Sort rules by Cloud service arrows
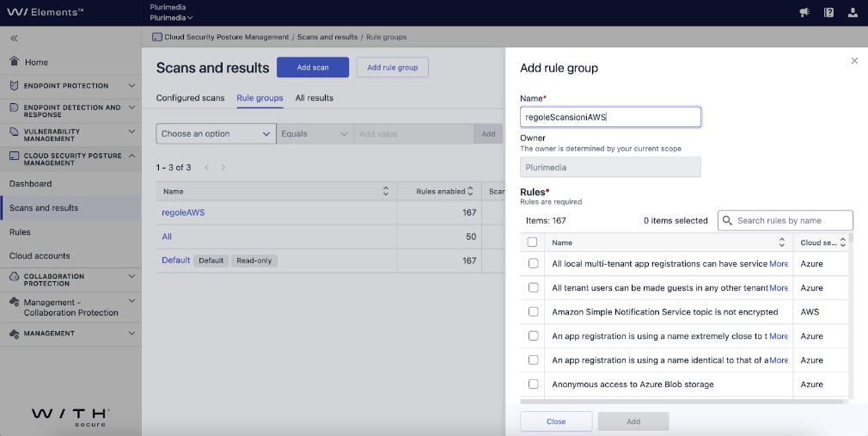This screenshot has height=436, width=868. [x=842, y=243]
